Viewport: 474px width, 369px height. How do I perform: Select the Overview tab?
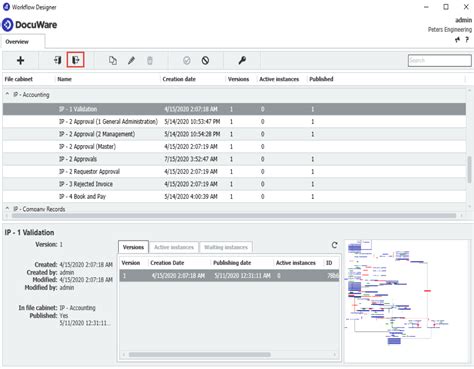[x=22, y=42]
